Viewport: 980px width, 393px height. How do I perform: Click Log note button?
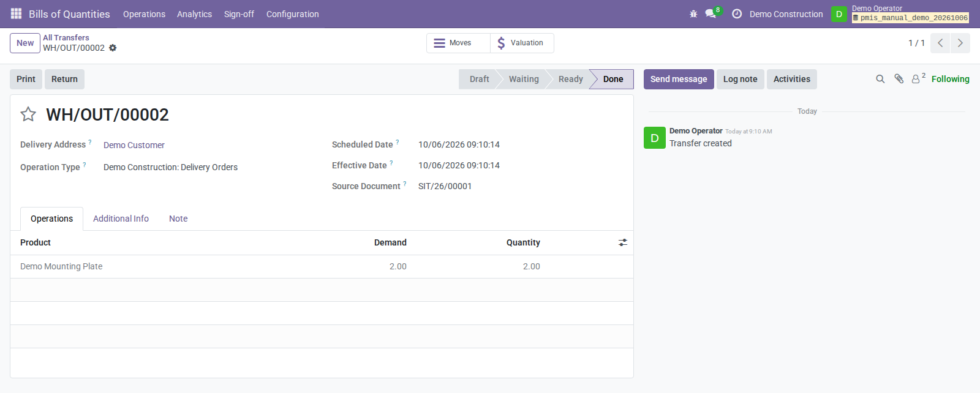[x=740, y=79]
